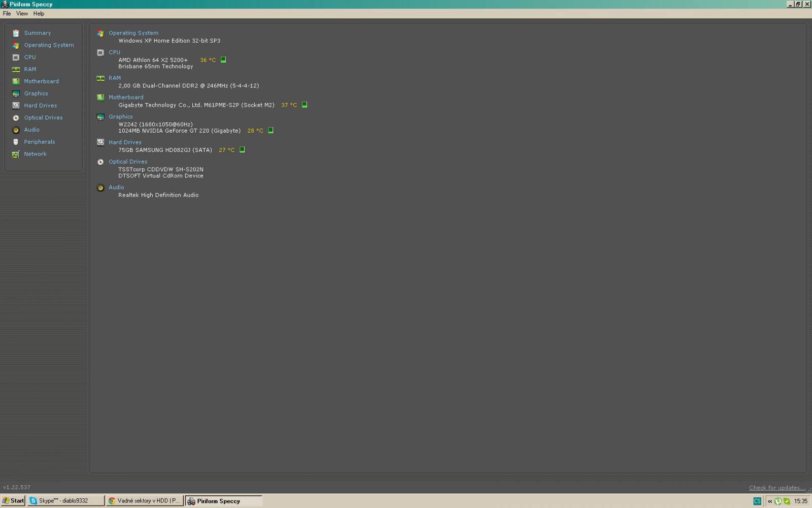This screenshot has height=508, width=812.
Task: Click the version number v1.22.537
Action: (x=17, y=487)
